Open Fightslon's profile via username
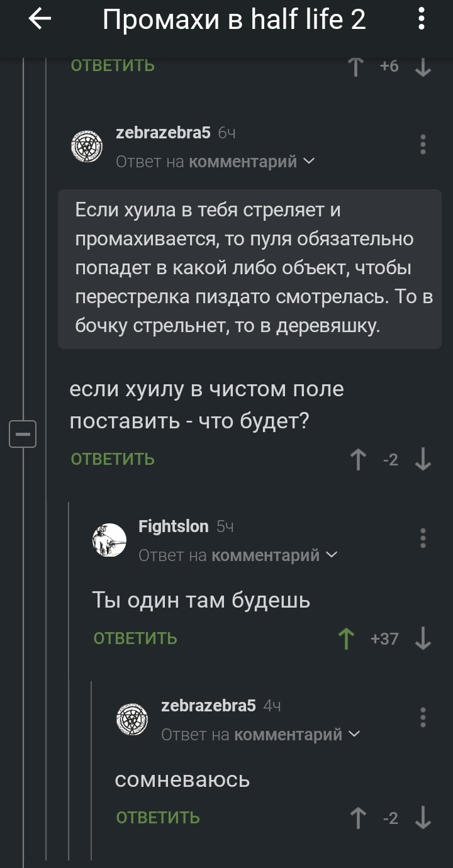Image resolution: width=453 pixels, height=868 pixels. point(173,526)
